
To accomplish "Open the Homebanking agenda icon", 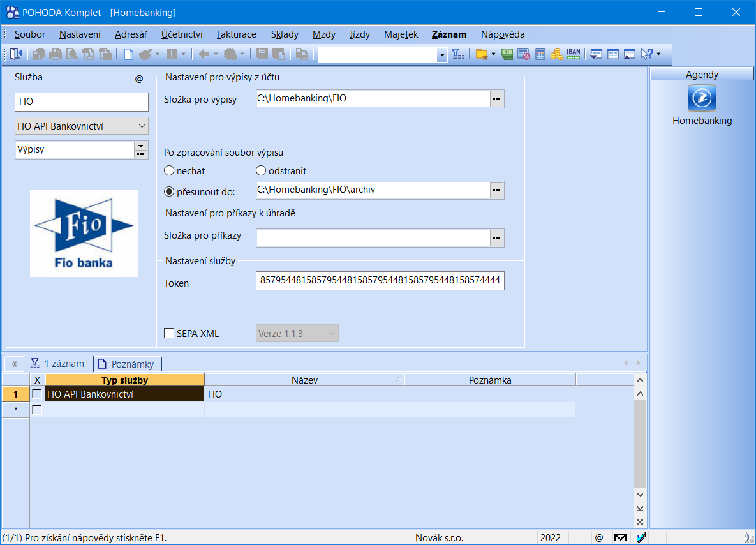I will pyautogui.click(x=702, y=99).
